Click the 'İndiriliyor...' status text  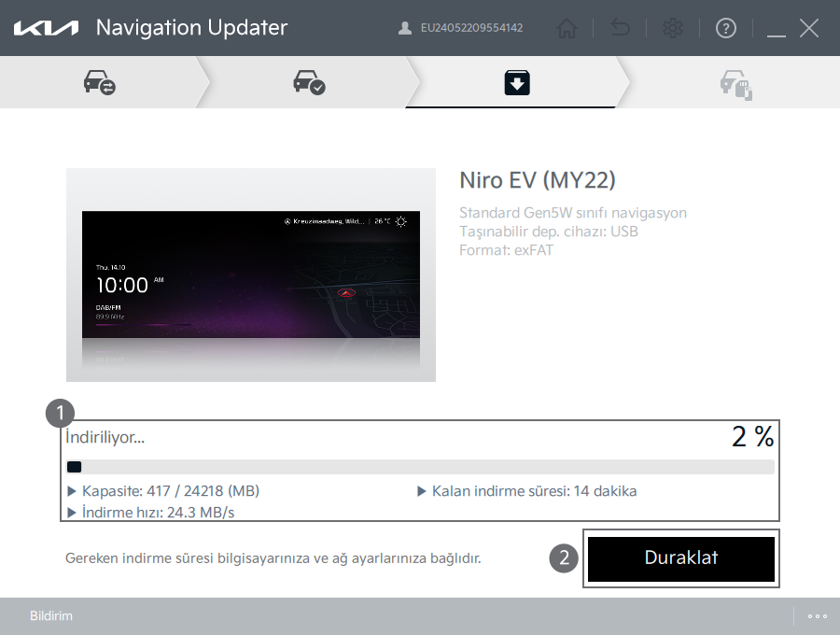[x=105, y=437]
